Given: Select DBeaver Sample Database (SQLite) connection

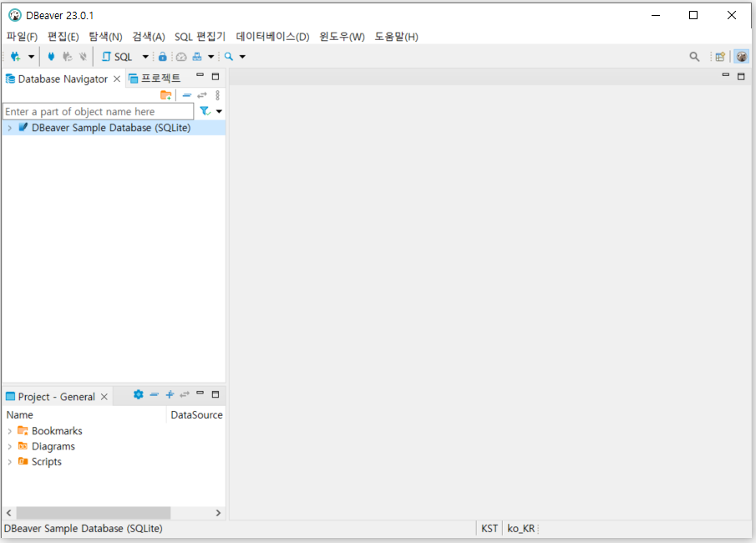Looking at the screenshot, I should (111, 128).
